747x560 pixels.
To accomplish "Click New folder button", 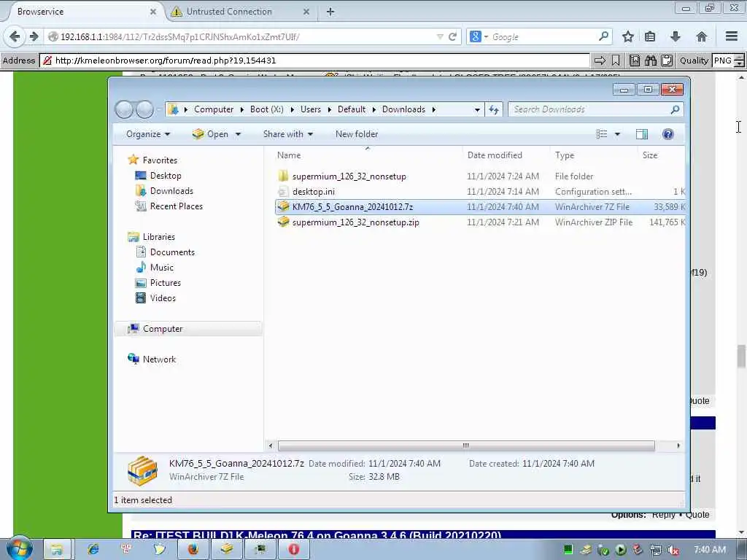I will [x=357, y=134].
